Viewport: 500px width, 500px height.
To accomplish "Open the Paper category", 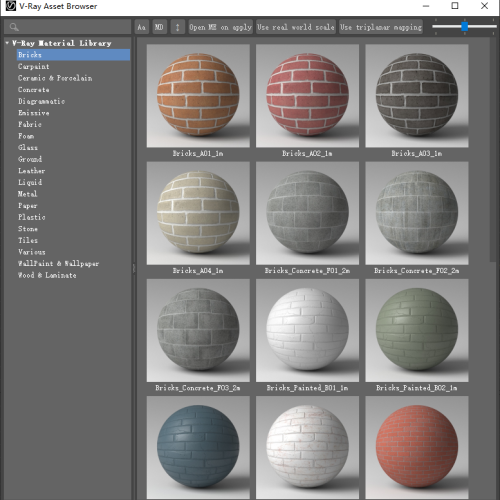I will 27,206.
